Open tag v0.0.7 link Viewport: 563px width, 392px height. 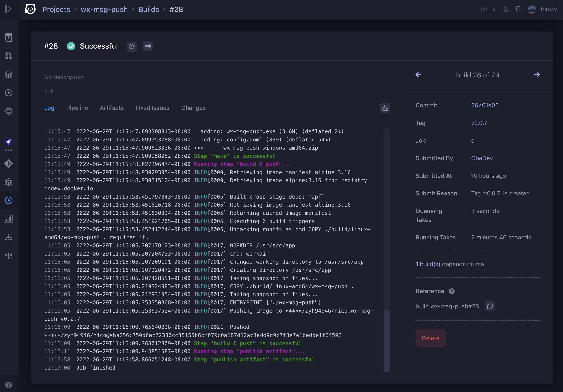479,123
